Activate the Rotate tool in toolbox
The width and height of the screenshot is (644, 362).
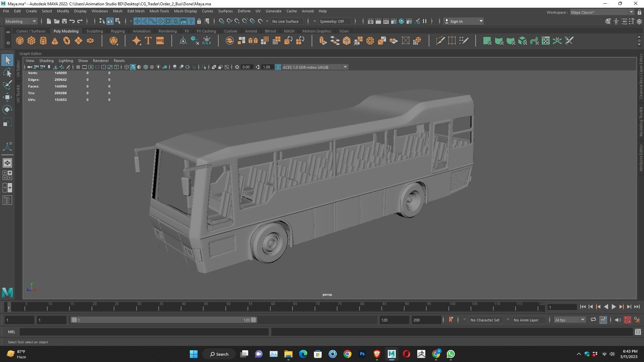(7, 110)
